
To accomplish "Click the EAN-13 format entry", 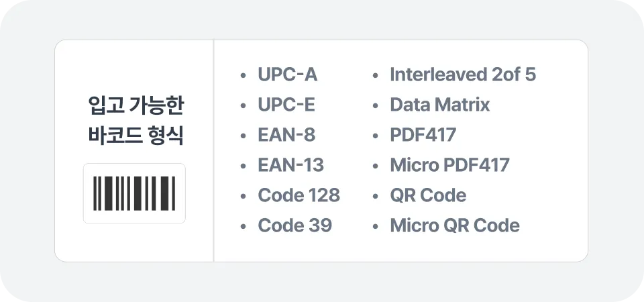I will (x=290, y=165).
